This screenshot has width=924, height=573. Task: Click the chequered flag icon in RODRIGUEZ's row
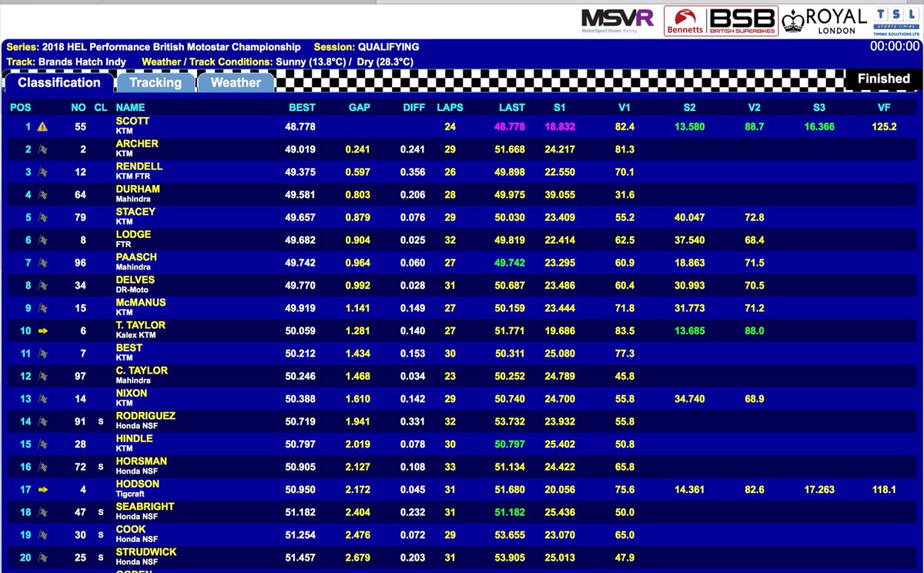tap(42, 422)
